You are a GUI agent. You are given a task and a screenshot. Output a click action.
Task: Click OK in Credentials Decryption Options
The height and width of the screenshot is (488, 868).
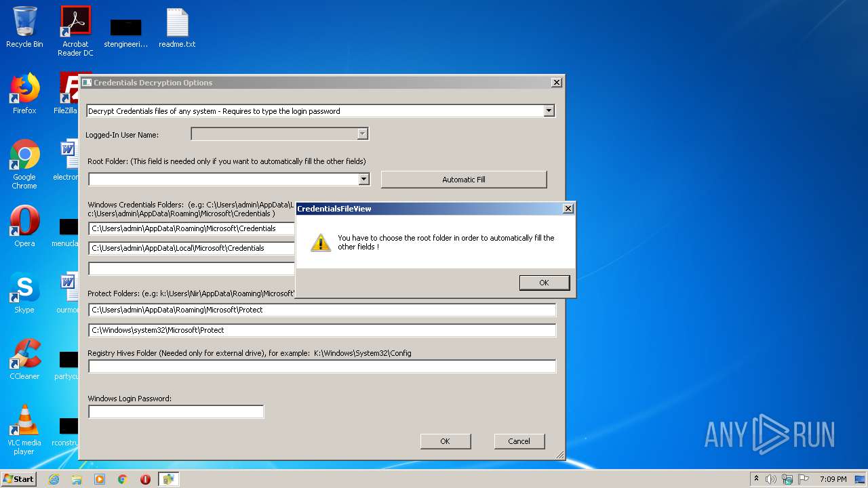pos(446,441)
